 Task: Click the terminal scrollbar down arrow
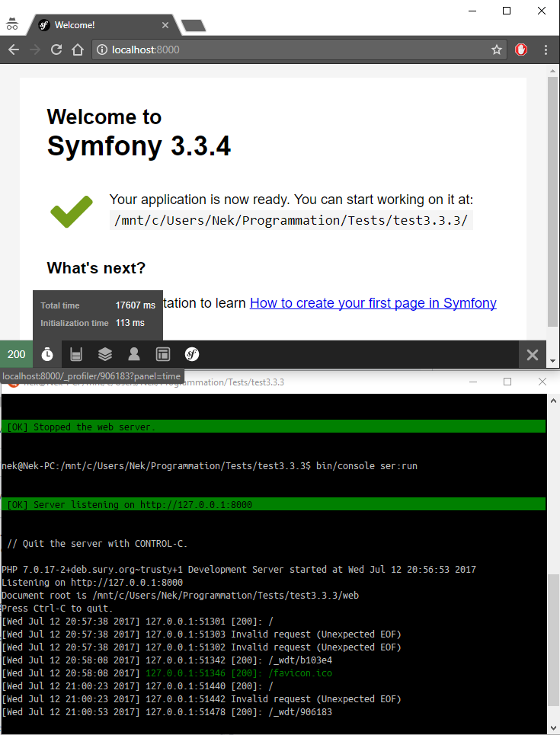(553, 728)
